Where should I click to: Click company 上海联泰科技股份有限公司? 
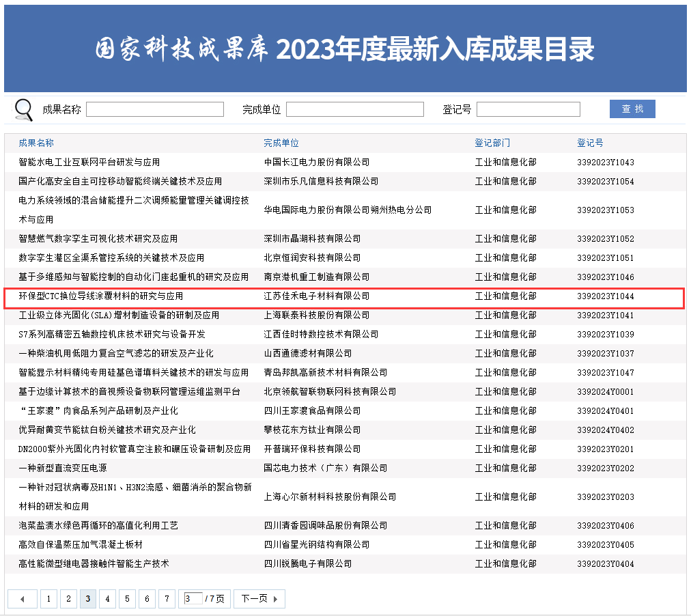point(316,315)
